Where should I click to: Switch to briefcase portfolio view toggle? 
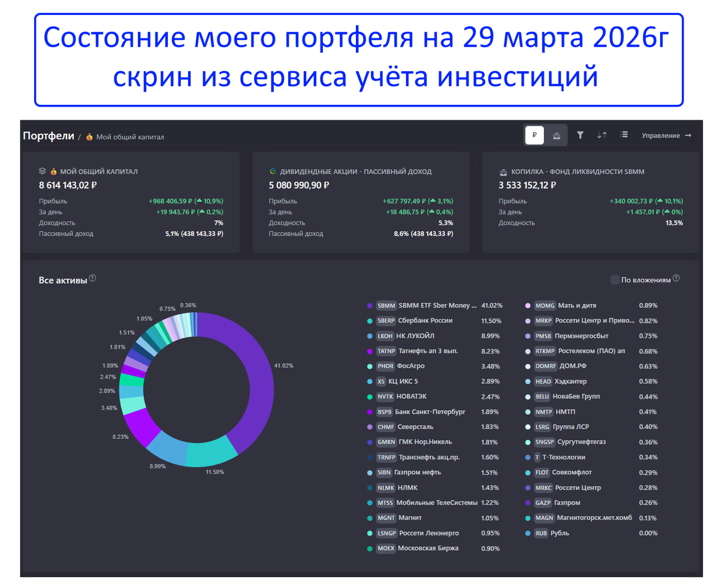pos(557,135)
